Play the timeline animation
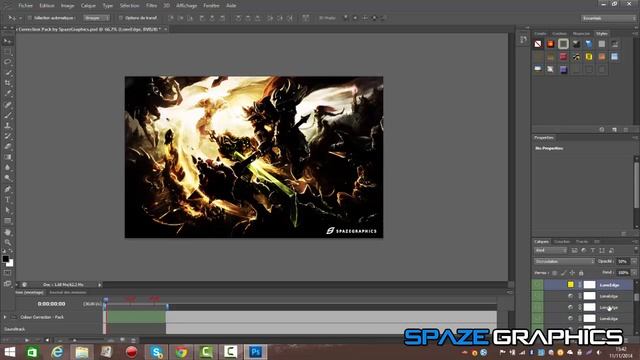Image resolution: width=640 pixels, height=360 pixels. coord(27,340)
